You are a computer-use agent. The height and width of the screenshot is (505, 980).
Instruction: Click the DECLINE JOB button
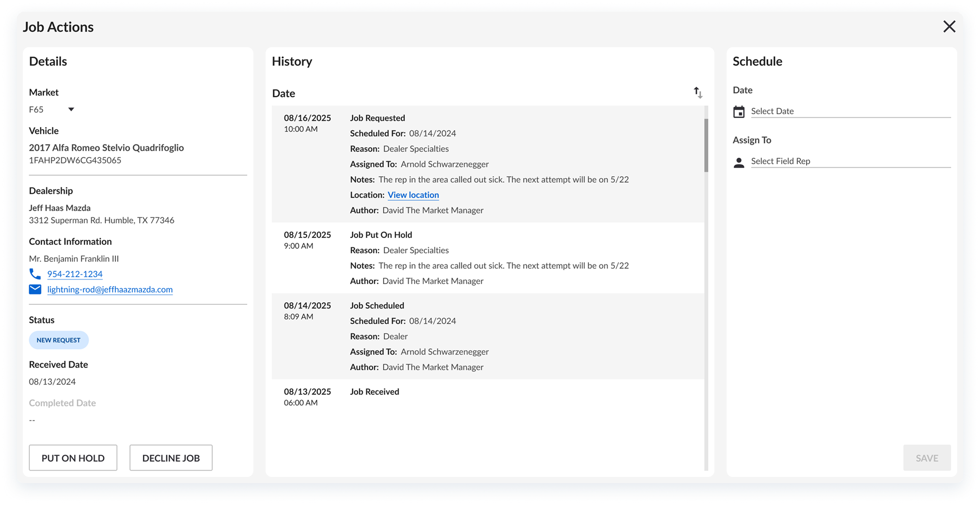[171, 458]
